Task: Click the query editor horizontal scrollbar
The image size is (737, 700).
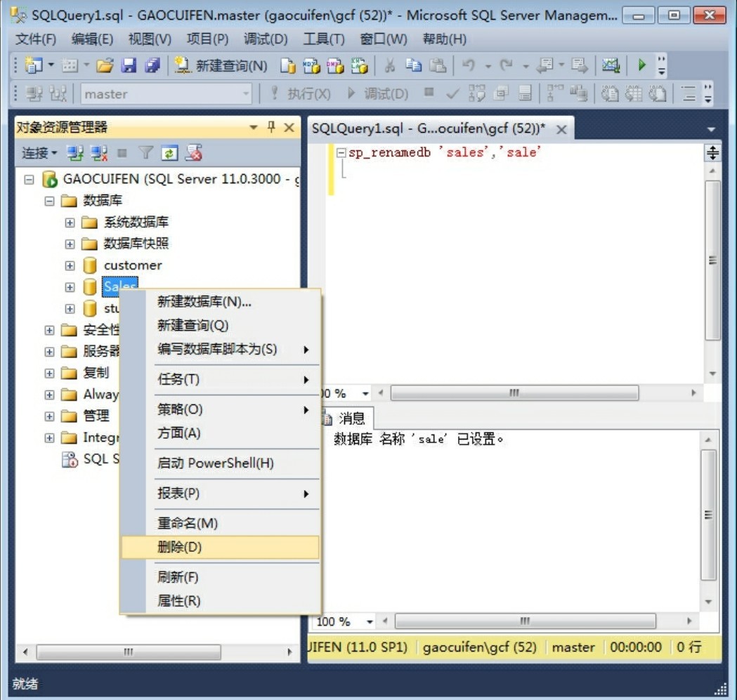Action: tap(514, 392)
